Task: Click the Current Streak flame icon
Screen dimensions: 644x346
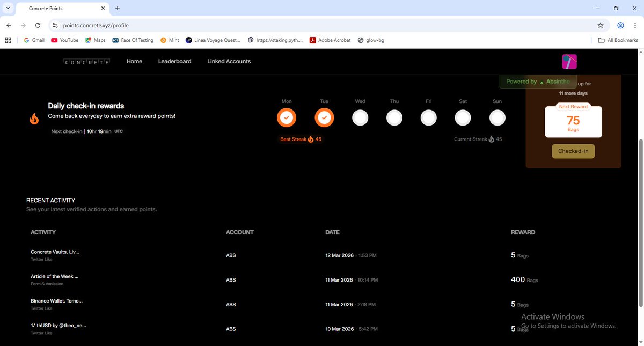Action: coord(491,139)
